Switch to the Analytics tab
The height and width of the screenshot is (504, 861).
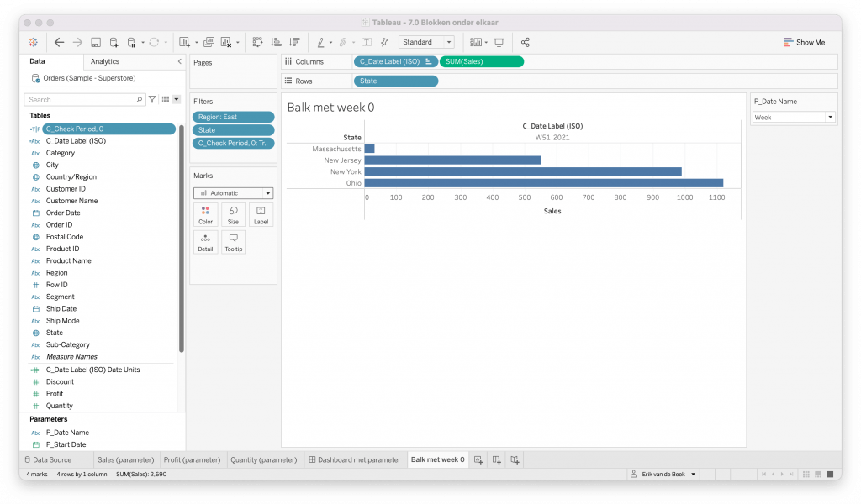click(105, 61)
